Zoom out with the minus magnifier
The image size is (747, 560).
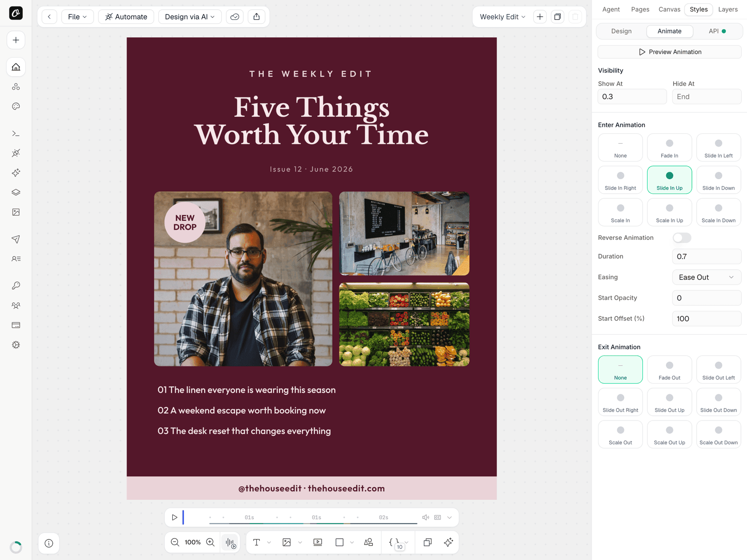[175, 542]
